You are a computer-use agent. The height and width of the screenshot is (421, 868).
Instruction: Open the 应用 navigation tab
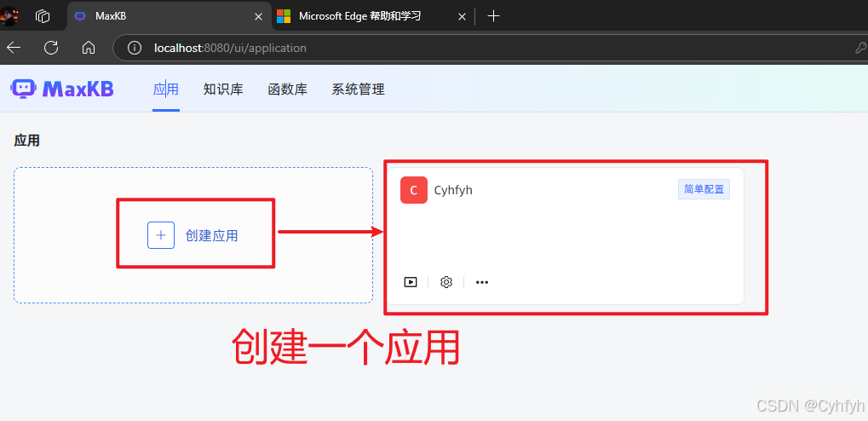tap(166, 89)
